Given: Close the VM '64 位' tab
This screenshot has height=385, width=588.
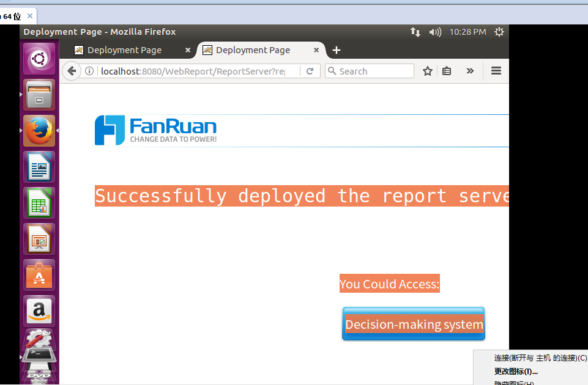Looking at the screenshot, I should pos(30,16).
